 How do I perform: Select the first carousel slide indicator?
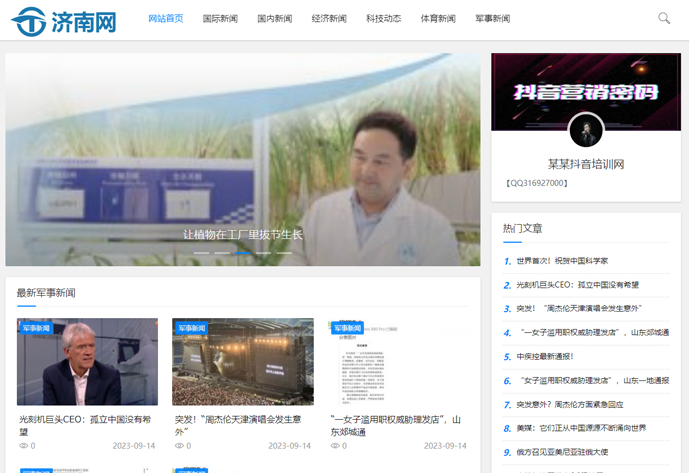tap(201, 253)
